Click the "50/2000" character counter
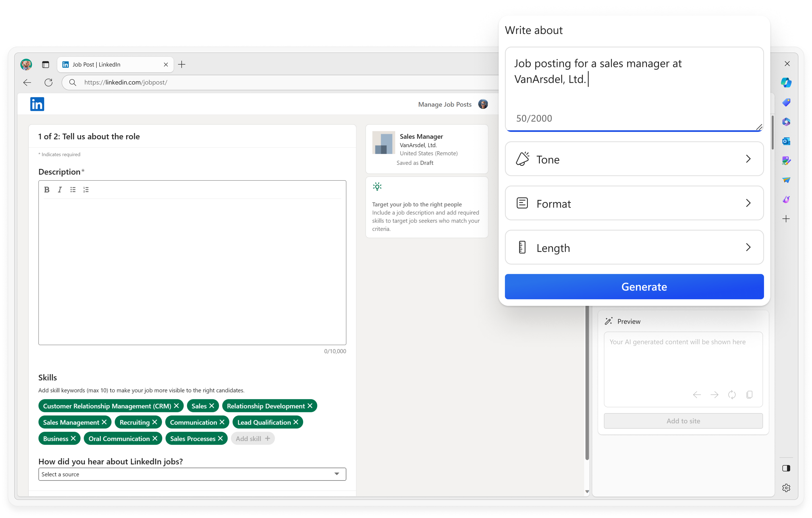The height and width of the screenshot is (518, 812). [x=534, y=118]
